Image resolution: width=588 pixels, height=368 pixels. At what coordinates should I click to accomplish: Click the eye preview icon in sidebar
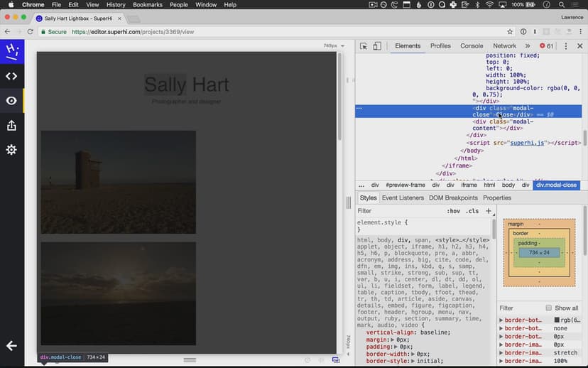(11, 101)
